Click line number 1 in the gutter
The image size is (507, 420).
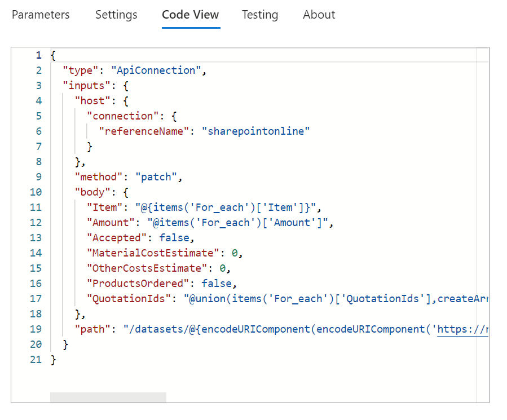point(39,55)
